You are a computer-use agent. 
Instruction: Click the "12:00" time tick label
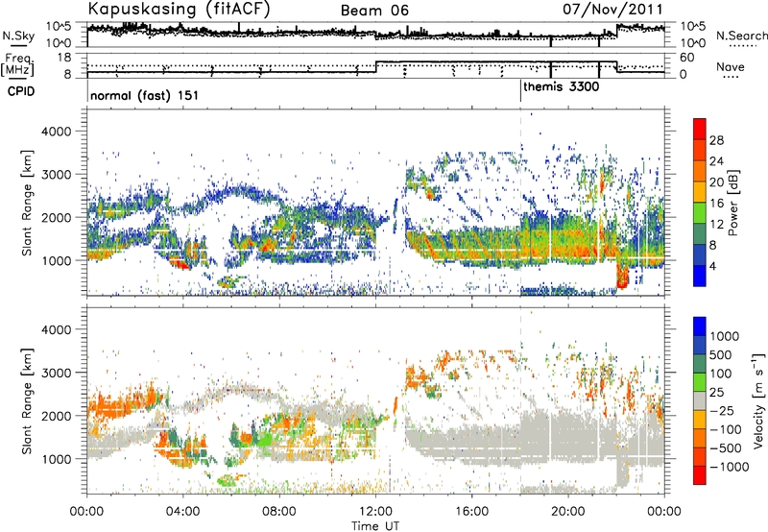[x=375, y=512]
